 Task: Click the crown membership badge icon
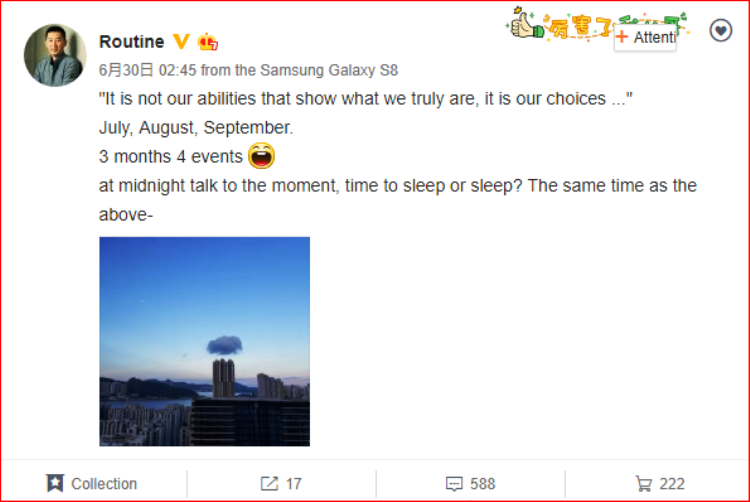208,42
